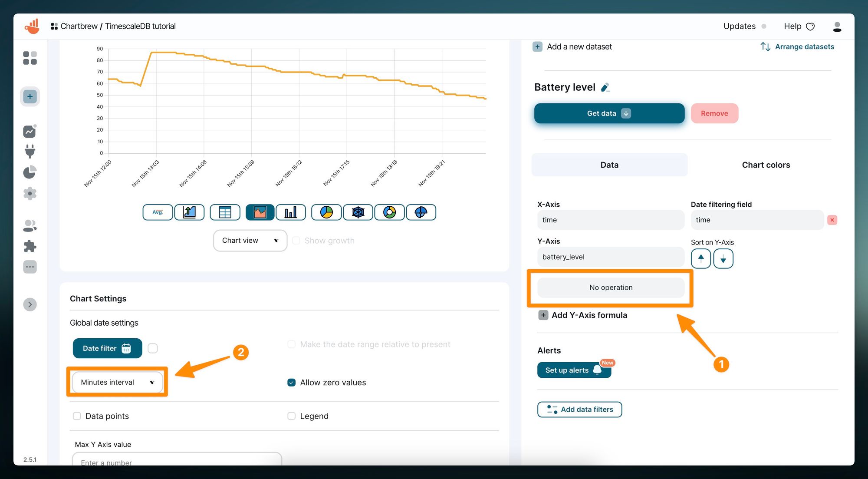Select the pie chart type icon

(326, 212)
